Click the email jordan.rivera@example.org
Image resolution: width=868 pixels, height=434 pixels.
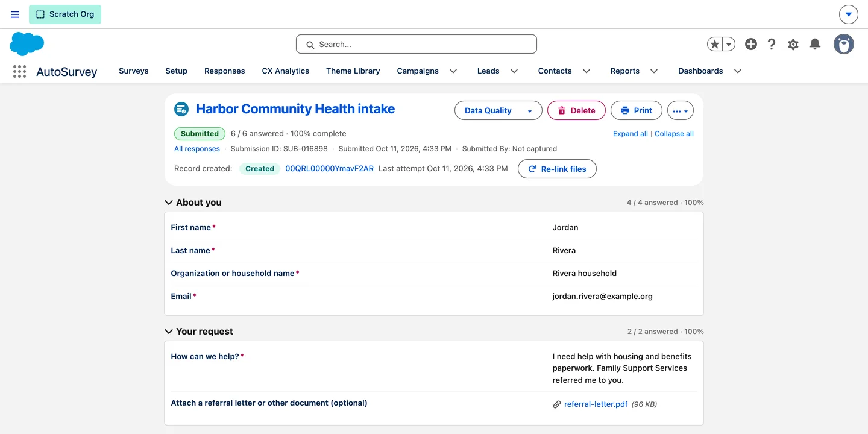click(603, 297)
